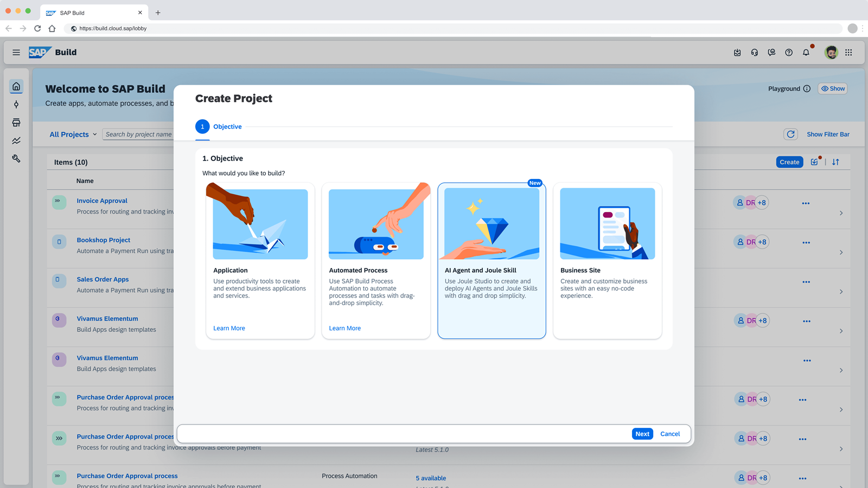The image size is (868, 488).
Task: Switch to the SAP Build browser tab
Action: coord(93,12)
